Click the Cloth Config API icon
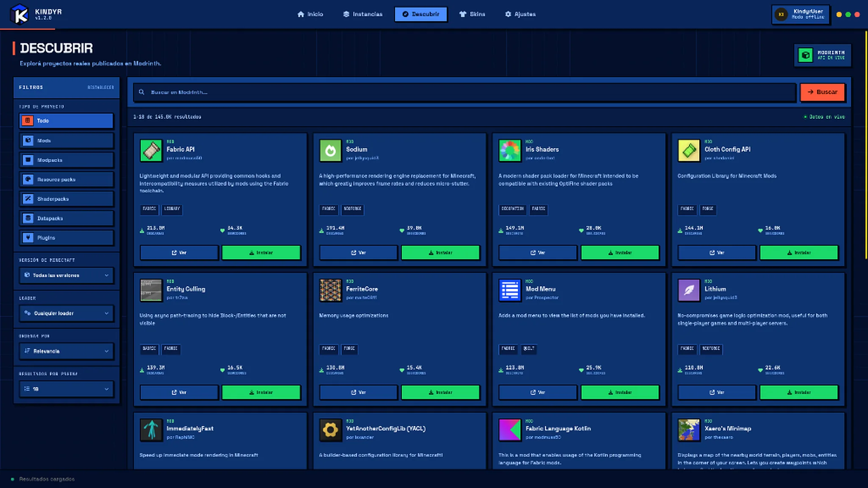 (x=689, y=150)
